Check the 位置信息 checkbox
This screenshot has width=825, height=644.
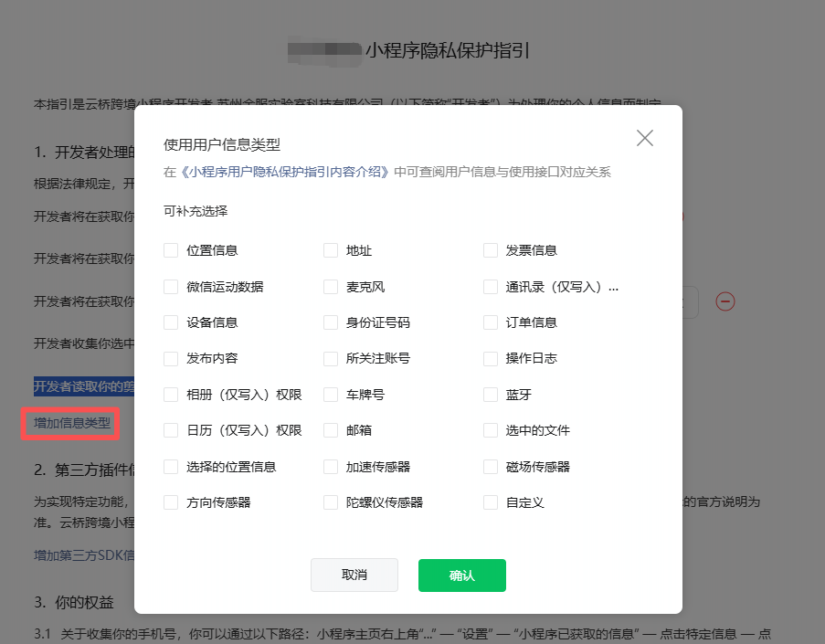[171, 250]
